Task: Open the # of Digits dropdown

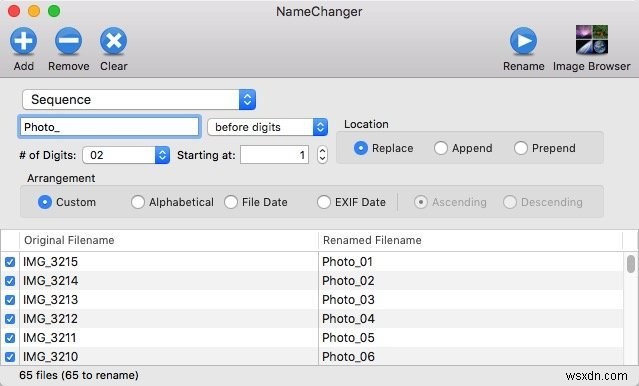Action: pyautogui.click(x=126, y=155)
